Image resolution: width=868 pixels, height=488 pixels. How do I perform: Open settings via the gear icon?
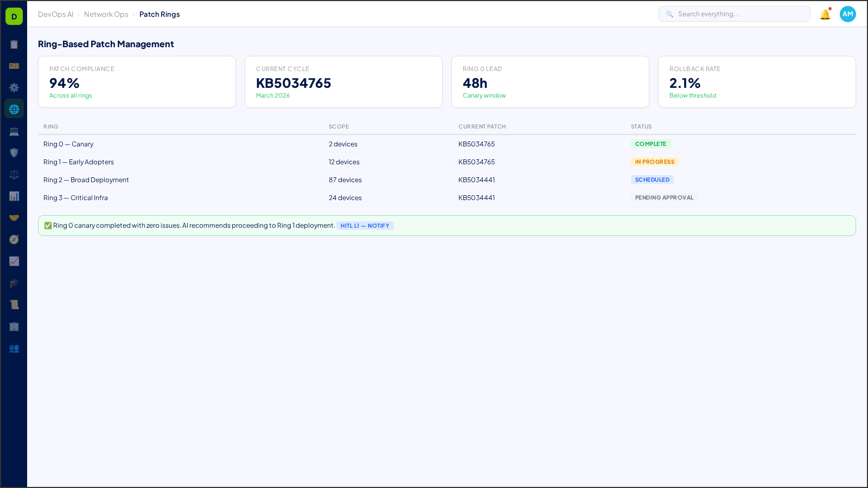[14, 87]
